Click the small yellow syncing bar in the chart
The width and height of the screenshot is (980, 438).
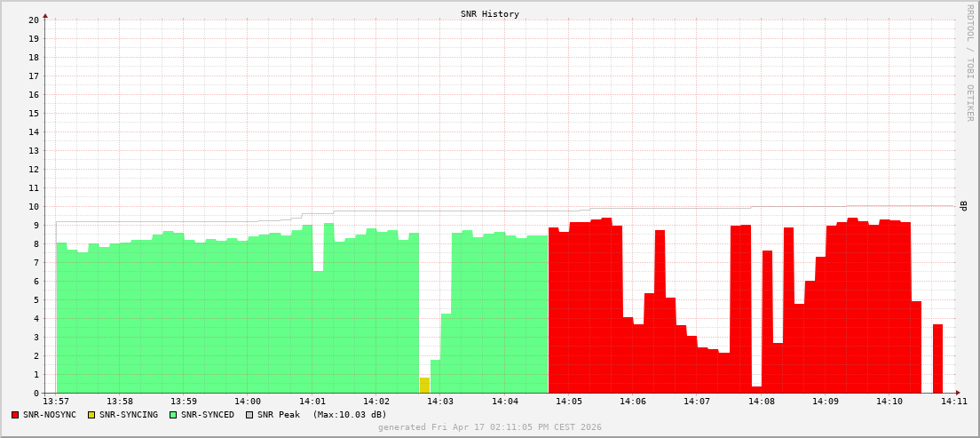(424, 386)
